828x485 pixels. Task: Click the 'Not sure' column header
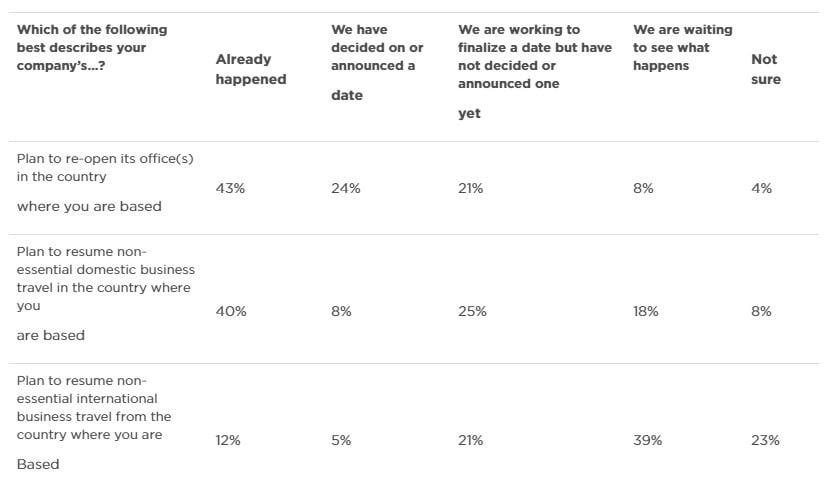point(765,69)
